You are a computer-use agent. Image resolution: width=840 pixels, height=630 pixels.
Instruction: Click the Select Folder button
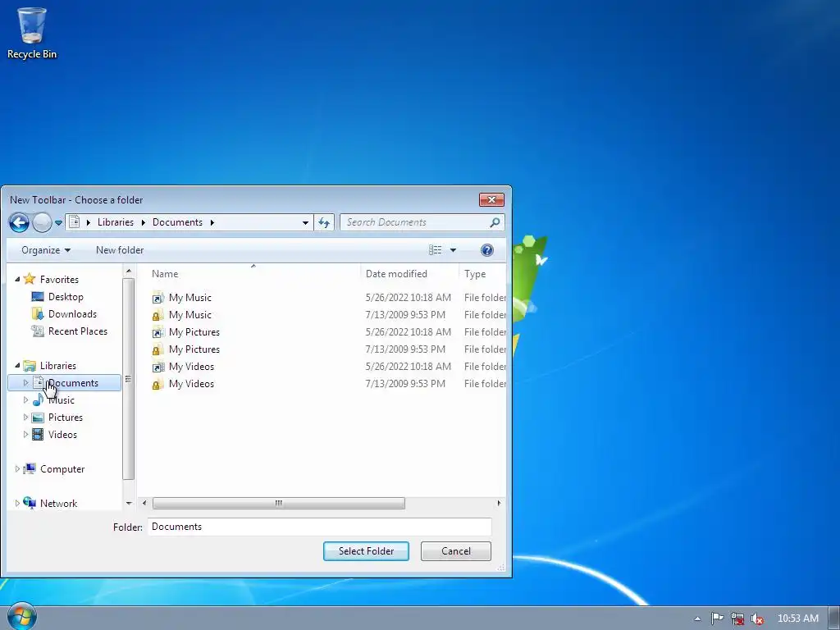(x=366, y=551)
